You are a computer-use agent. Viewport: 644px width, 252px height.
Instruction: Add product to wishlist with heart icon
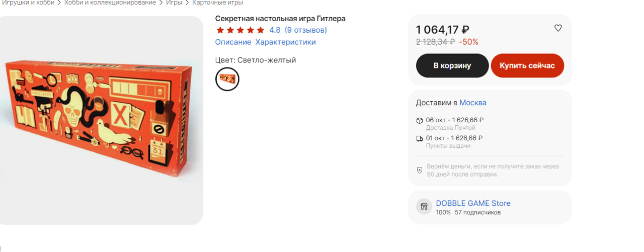(x=558, y=28)
